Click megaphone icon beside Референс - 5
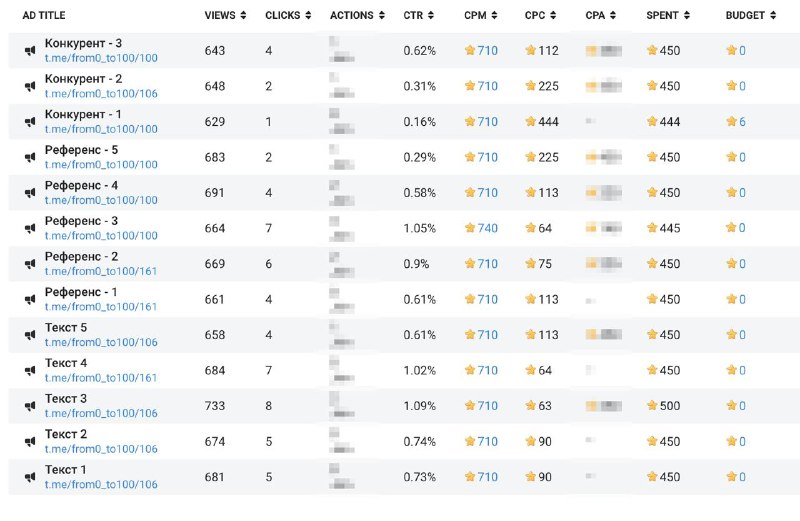 (30, 157)
